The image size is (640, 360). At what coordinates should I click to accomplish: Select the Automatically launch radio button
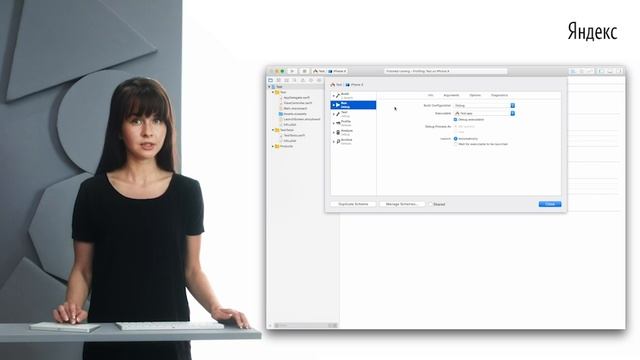click(x=456, y=139)
